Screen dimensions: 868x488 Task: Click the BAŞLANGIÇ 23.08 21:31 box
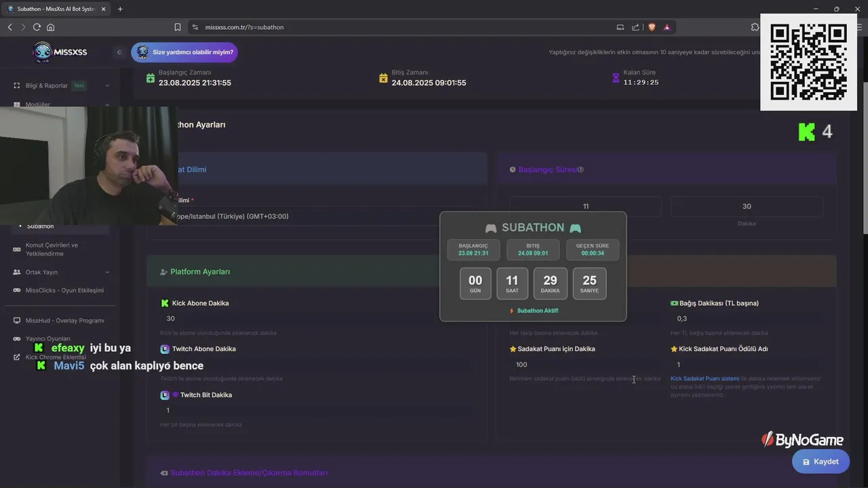coord(473,249)
